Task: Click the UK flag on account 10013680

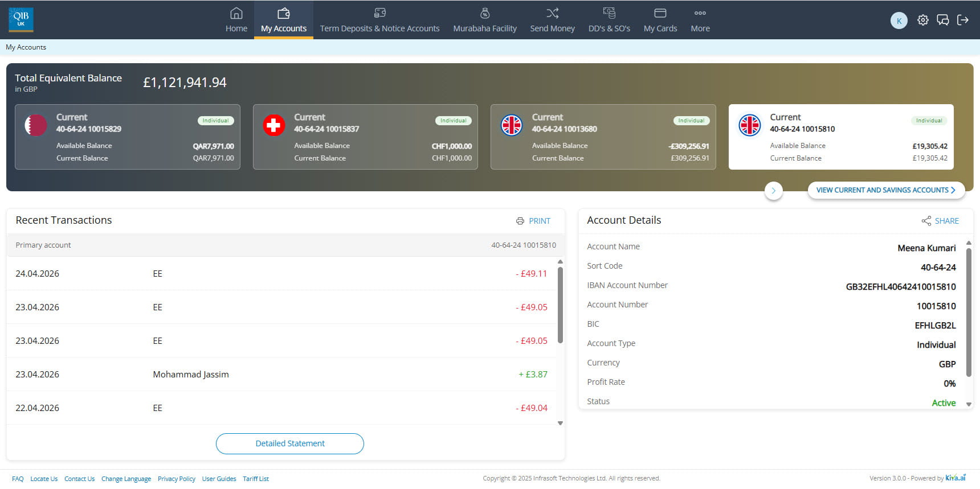Action: [512, 125]
